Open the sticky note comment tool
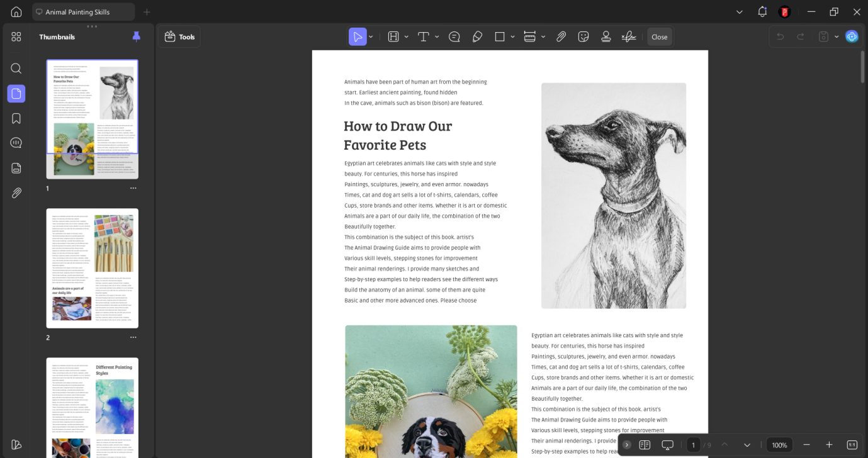This screenshot has width=868, height=458. pyautogui.click(x=454, y=37)
